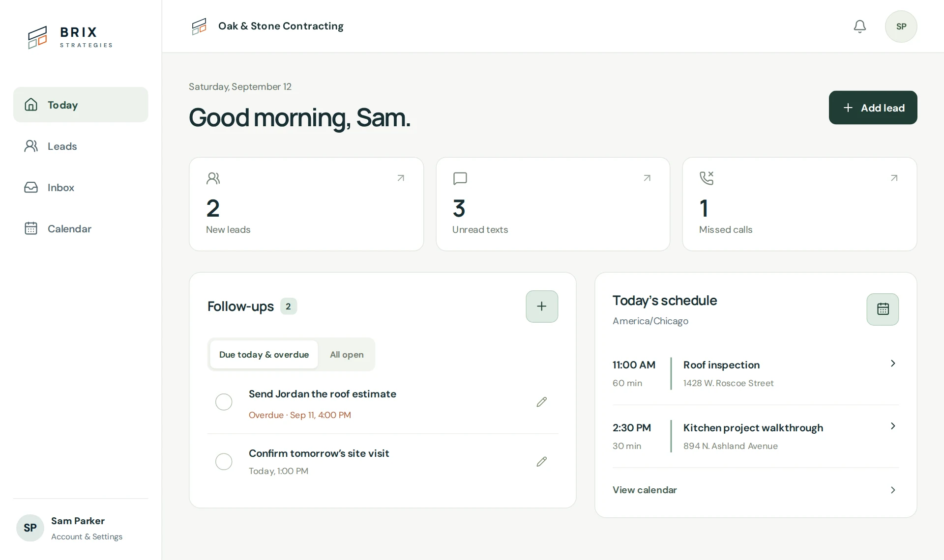
Task: Expand the Roof inspection appointment chevron
Action: tap(893, 363)
